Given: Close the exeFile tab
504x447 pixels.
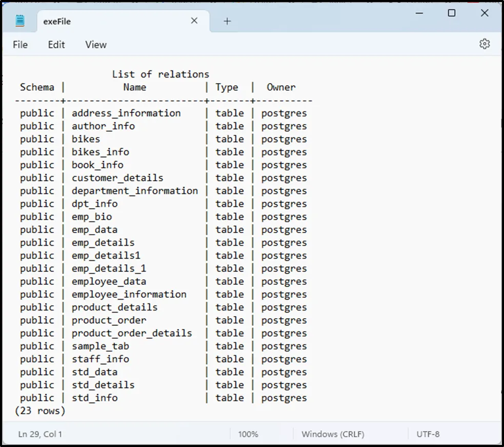Looking at the screenshot, I should (x=194, y=21).
